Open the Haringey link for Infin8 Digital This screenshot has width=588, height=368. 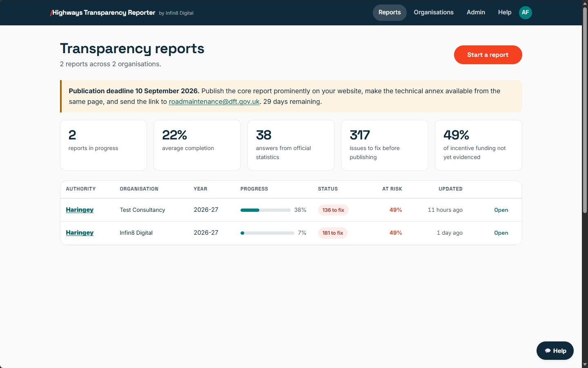(80, 233)
